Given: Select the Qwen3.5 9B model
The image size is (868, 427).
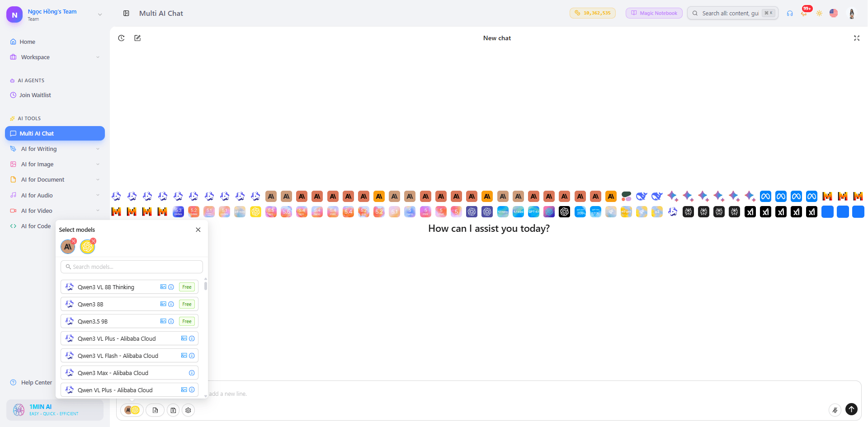Looking at the screenshot, I should [129, 321].
